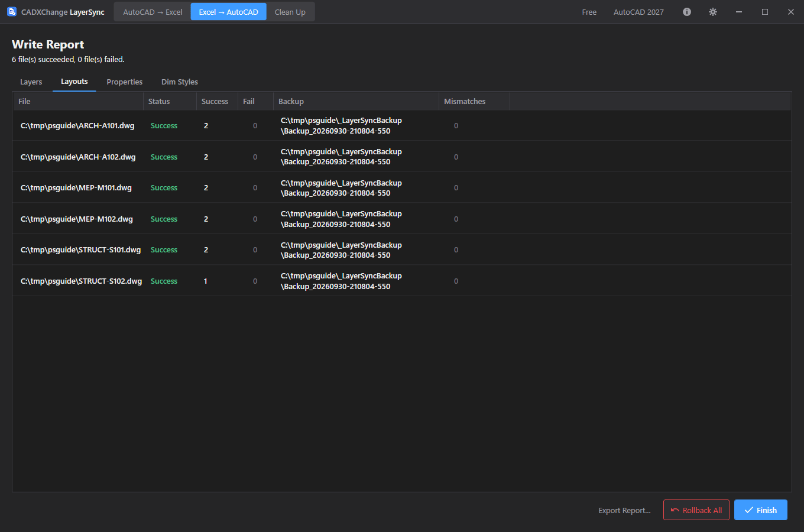Click the AutoCAD 2027 version label
Screen dimensions: 804x532
(638, 12)
